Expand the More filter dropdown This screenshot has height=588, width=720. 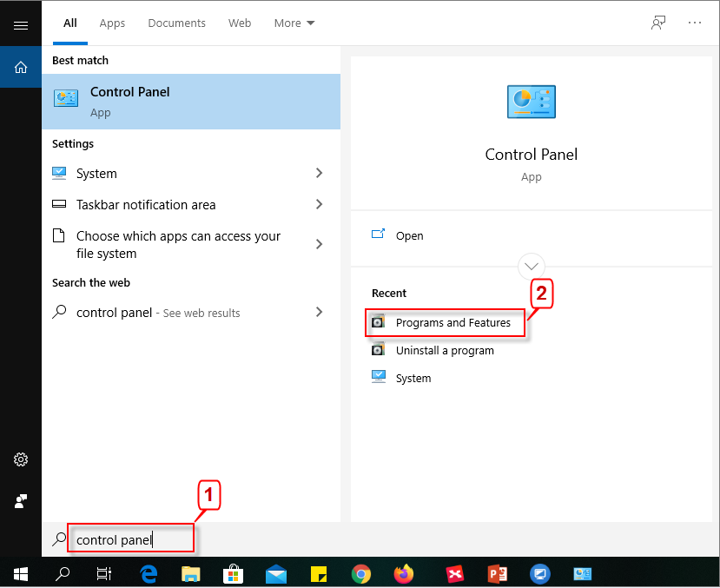pos(294,23)
